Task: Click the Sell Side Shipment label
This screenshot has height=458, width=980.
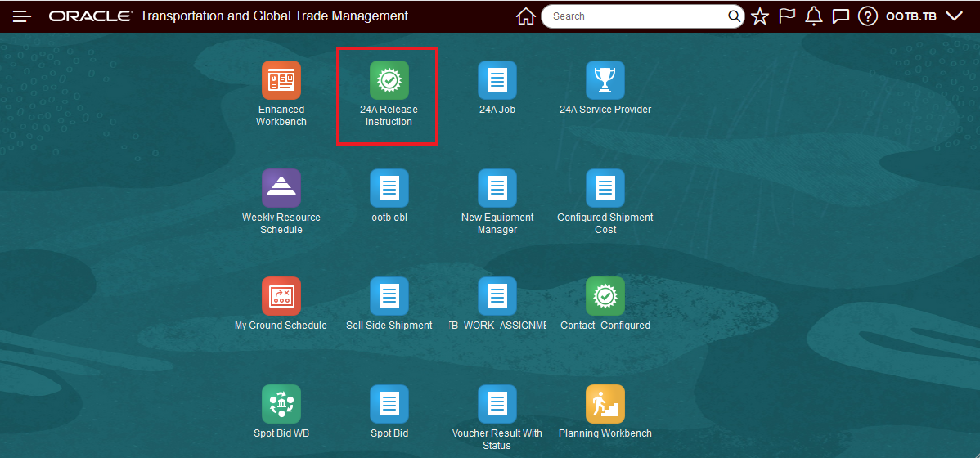Action: [x=389, y=326]
